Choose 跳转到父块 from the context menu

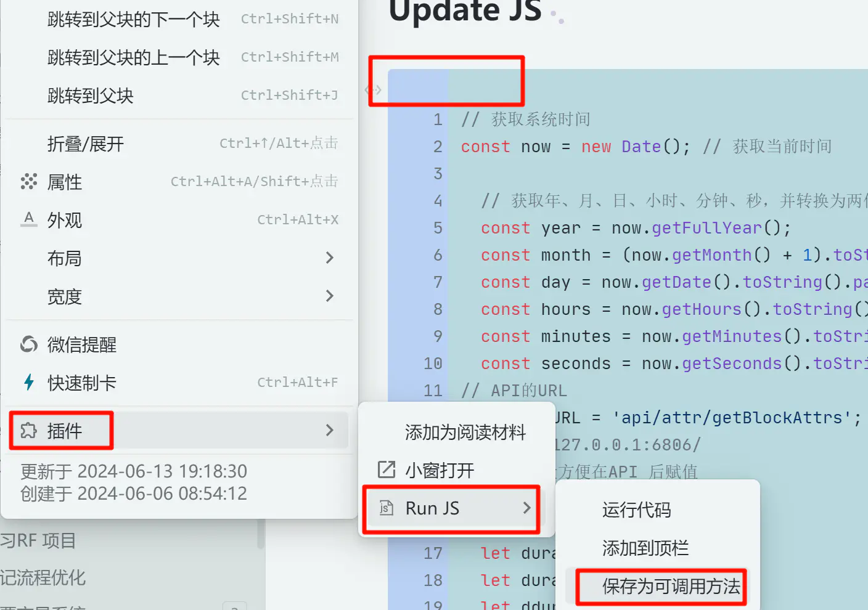179,96
